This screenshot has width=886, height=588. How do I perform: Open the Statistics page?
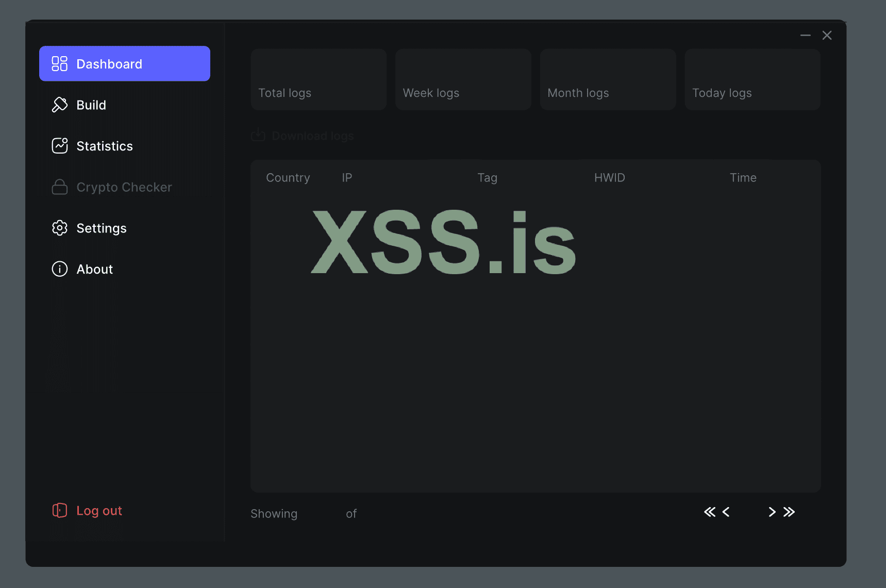[x=105, y=146]
